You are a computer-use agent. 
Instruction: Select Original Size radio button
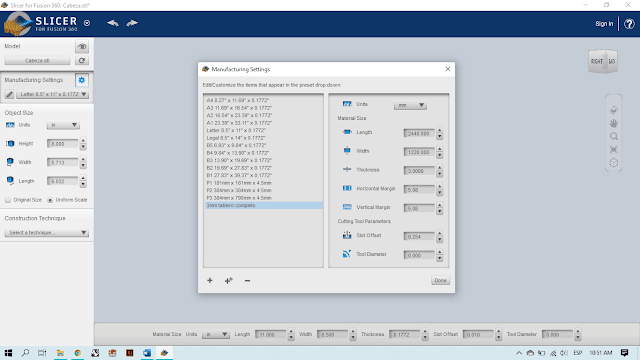(8, 200)
